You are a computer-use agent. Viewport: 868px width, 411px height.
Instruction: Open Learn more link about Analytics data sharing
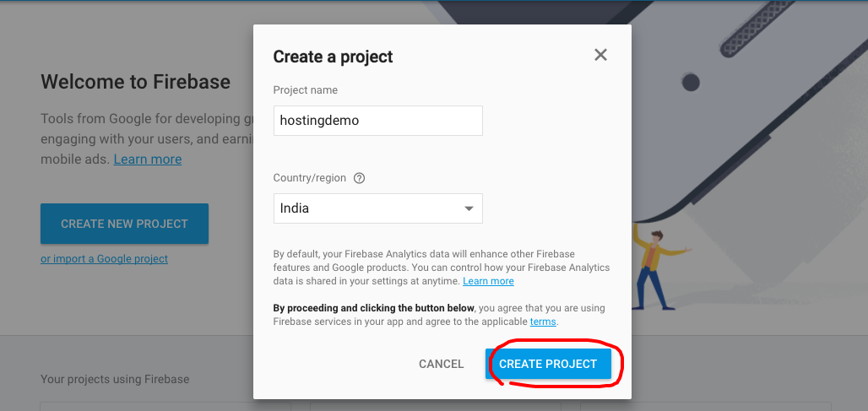[488, 281]
